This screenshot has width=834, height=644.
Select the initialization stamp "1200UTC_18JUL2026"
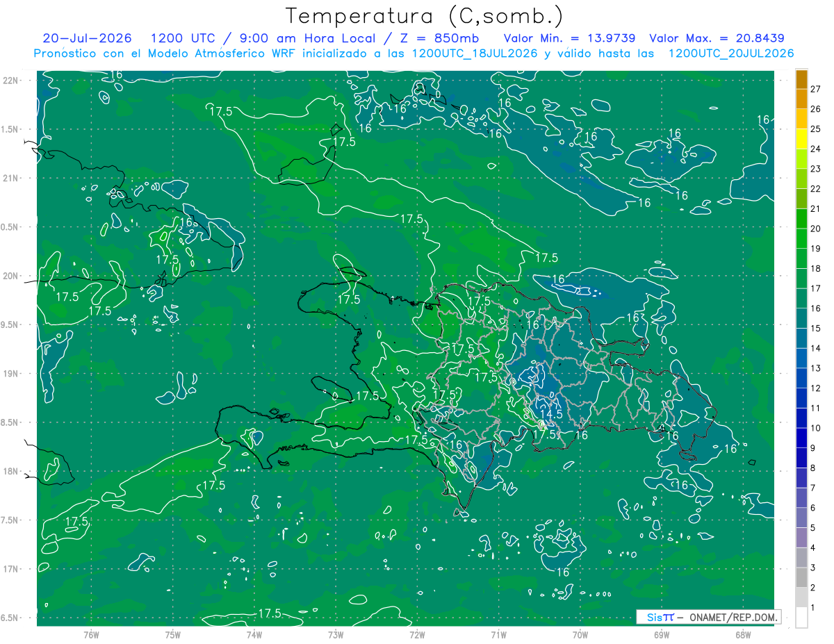(475, 53)
